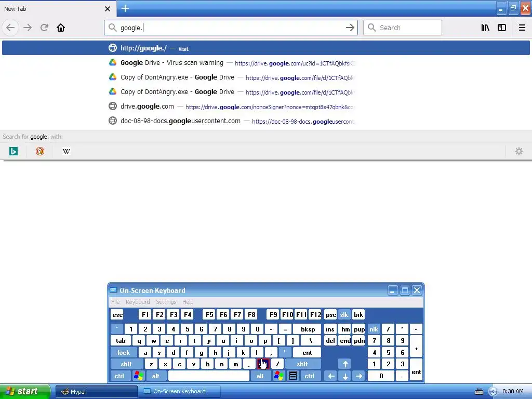Toggle the lock (caps lock) key
Screen dimensions: 532x399
click(x=124, y=353)
